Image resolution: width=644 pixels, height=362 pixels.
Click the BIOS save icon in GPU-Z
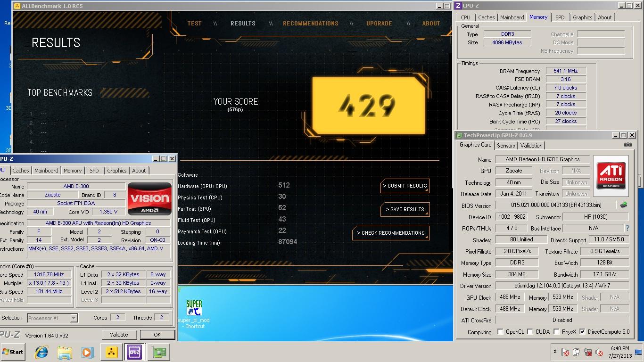click(623, 205)
